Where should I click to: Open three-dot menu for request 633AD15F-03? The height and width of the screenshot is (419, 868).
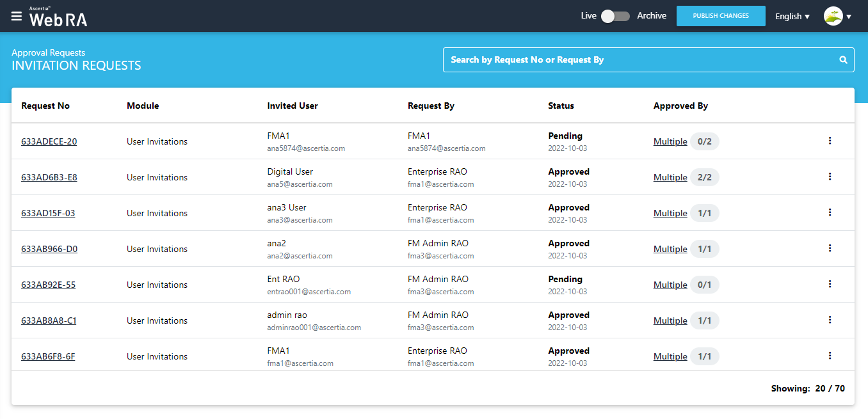[830, 212]
